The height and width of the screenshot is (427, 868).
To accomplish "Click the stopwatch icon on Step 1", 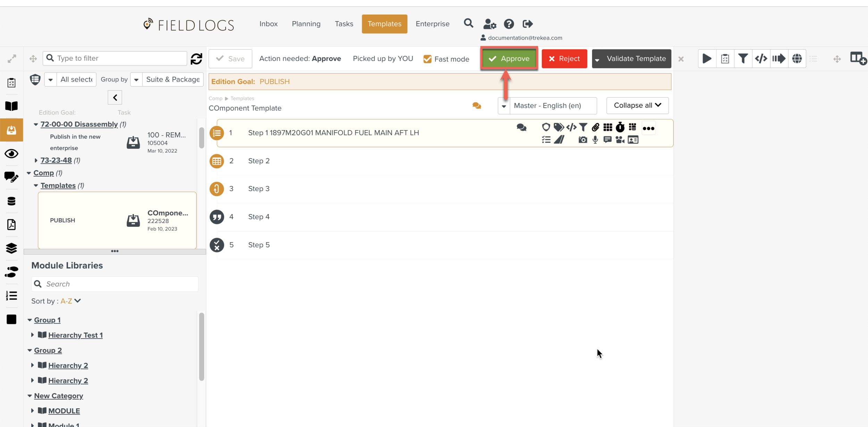I will point(620,127).
